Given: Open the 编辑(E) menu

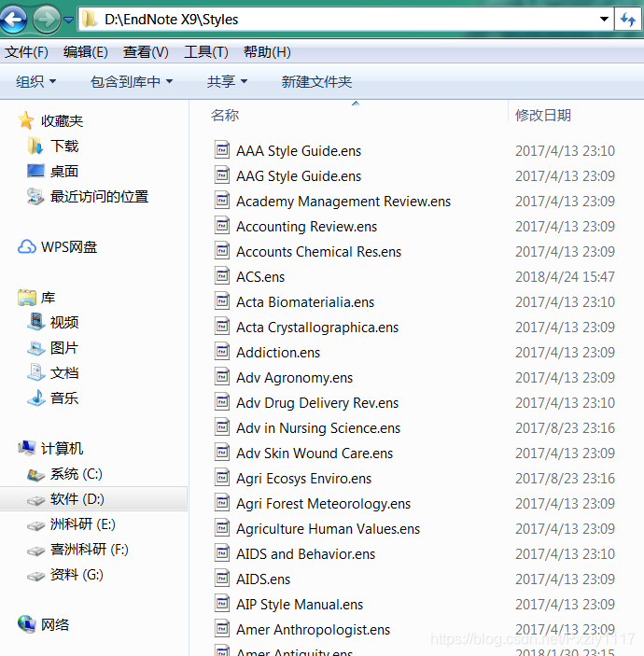Looking at the screenshot, I should pyautogui.click(x=86, y=52).
